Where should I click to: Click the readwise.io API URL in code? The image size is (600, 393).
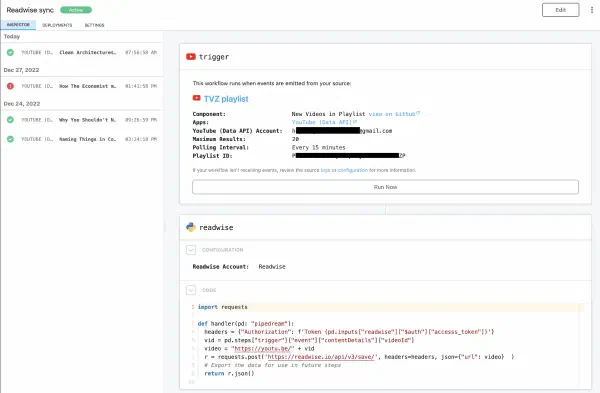point(321,357)
